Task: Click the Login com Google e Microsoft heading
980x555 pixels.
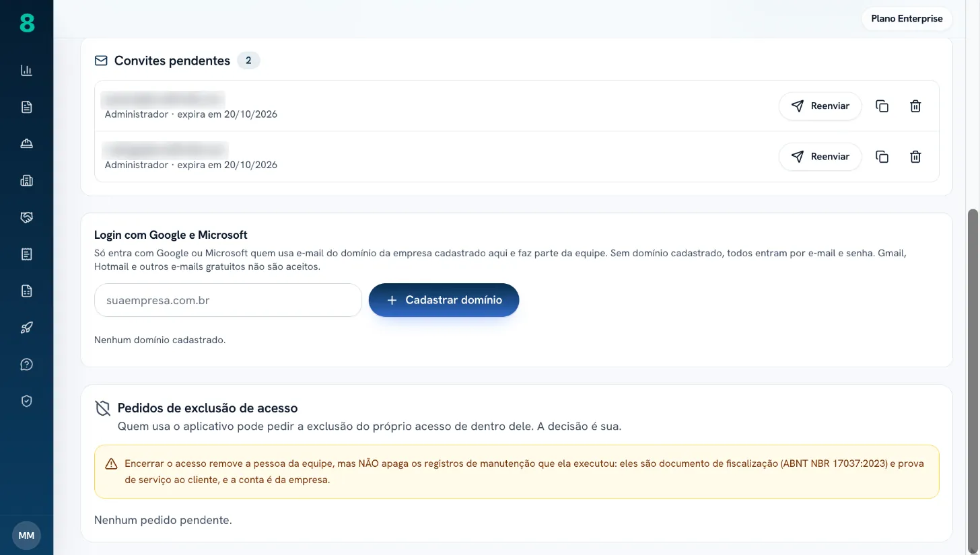Action: click(171, 235)
